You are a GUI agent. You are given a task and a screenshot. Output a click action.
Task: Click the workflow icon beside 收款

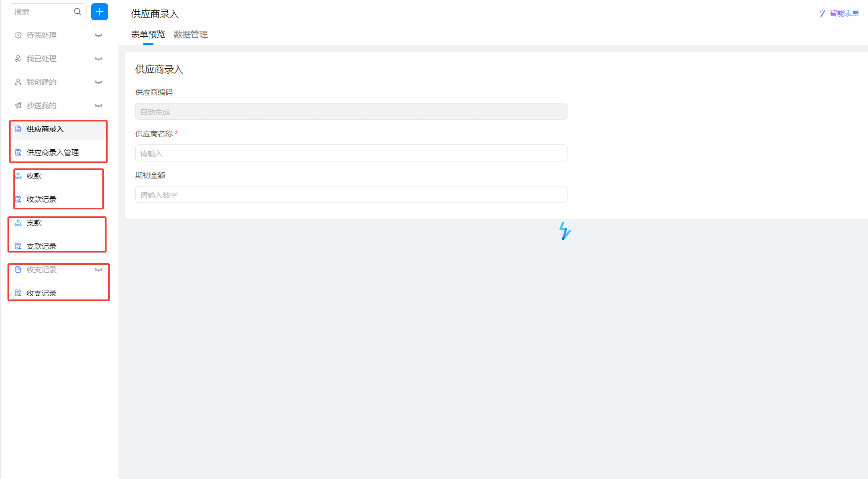[18, 176]
